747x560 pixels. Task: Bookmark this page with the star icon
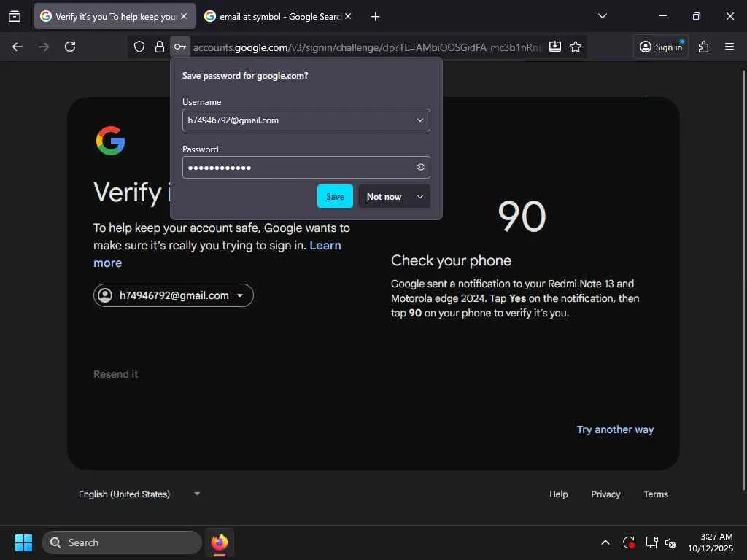[x=576, y=47]
